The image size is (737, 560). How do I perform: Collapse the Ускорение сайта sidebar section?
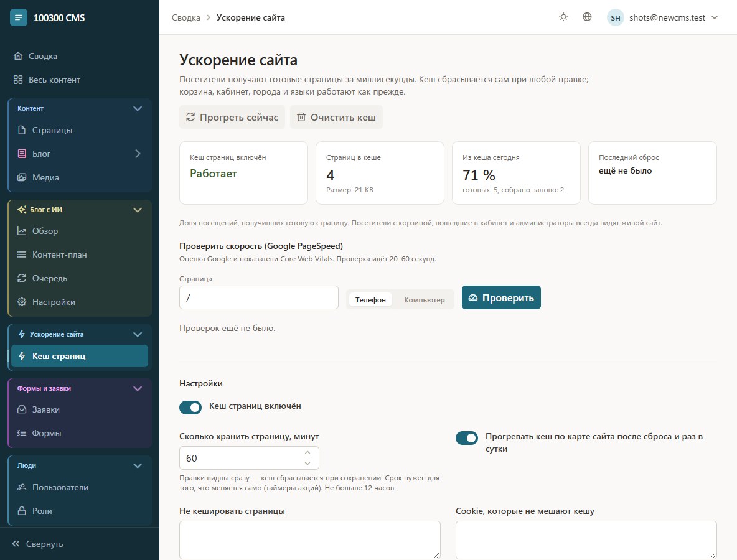(x=137, y=335)
